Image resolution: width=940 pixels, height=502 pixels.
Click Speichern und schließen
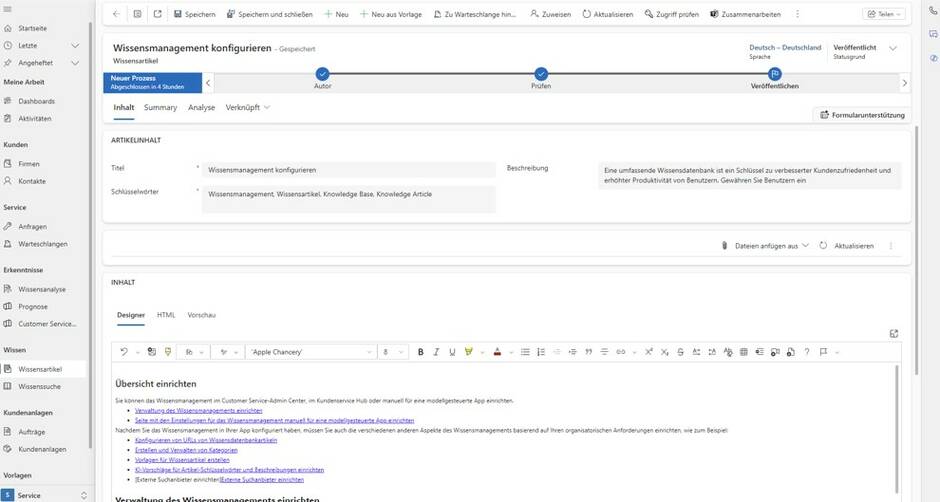point(269,14)
